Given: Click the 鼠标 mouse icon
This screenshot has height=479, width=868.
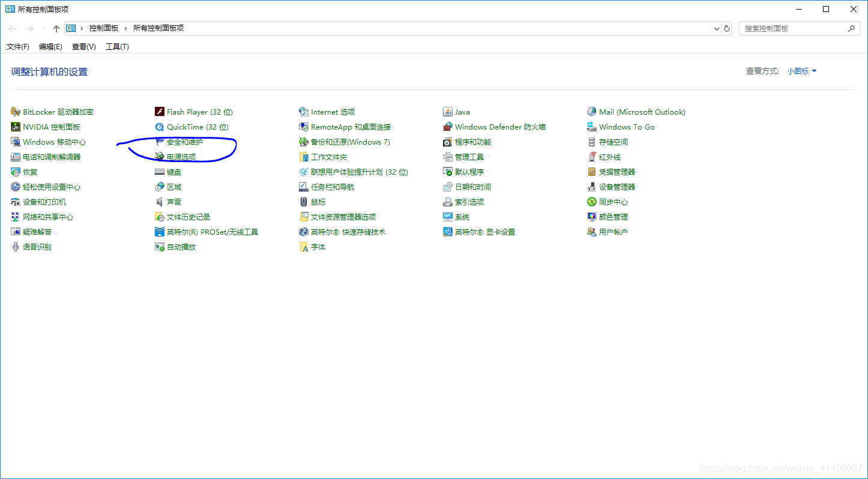Looking at the screenshot, I should tap(304, 202).
